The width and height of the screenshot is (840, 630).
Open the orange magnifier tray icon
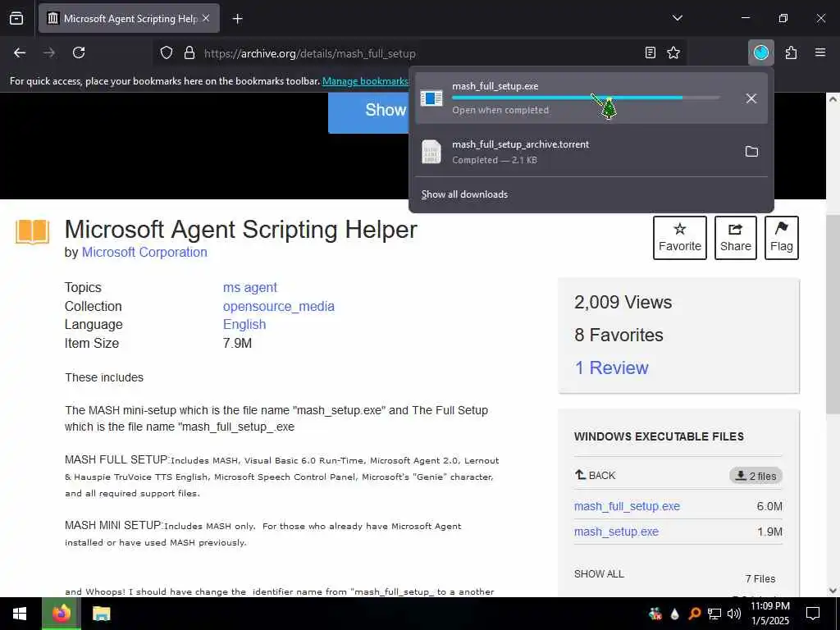pyautogui.click(x=694, y=614)
